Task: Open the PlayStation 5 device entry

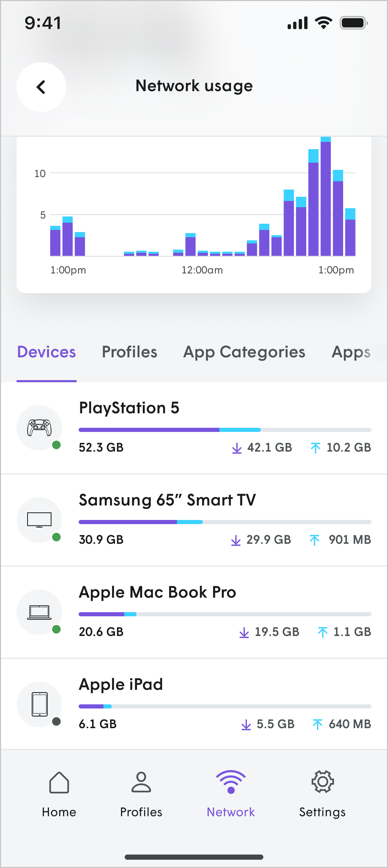Action: click(129, 408)
